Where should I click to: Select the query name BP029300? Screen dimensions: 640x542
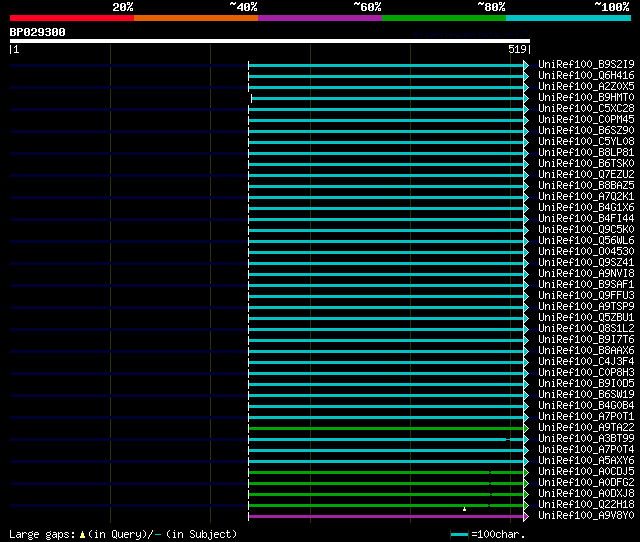click(38, 32)
